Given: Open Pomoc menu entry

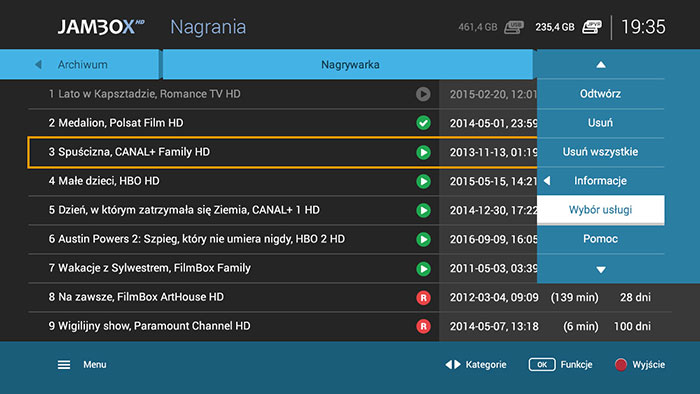Looking at the screenshot, I should point(600,239).
